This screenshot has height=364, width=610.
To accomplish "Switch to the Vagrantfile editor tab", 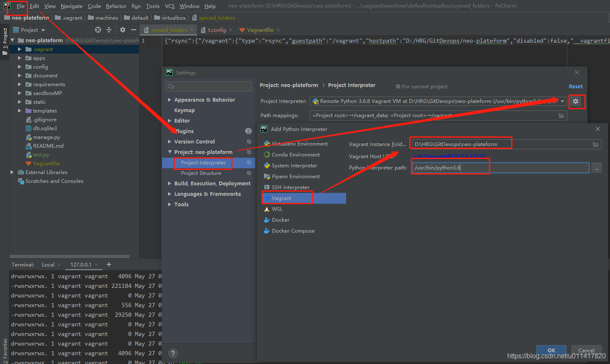I will click(260, 30).
